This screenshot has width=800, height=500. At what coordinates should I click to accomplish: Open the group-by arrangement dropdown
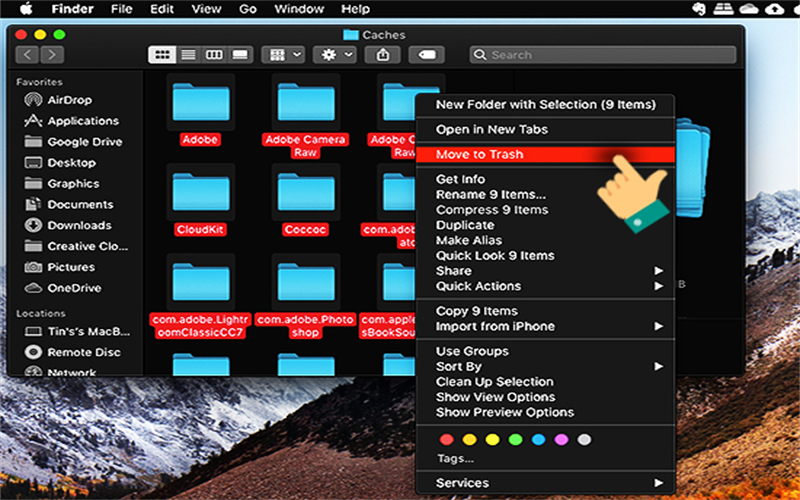tap(283, 55)
